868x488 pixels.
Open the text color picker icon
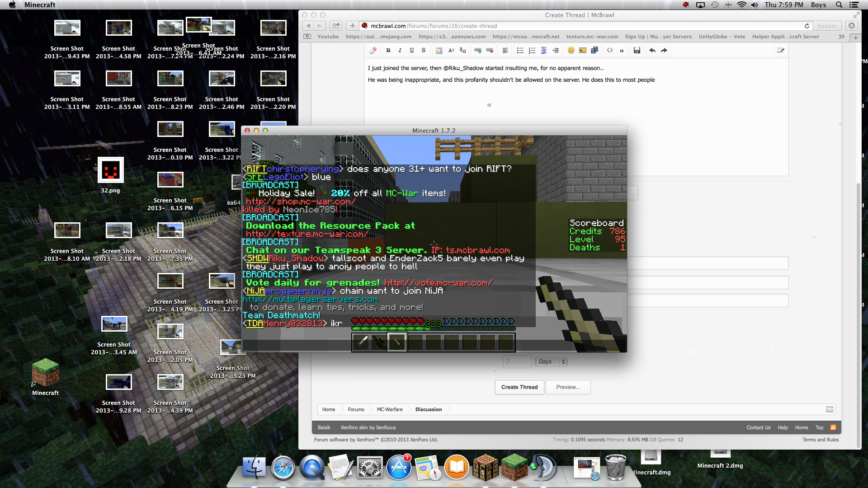point(439,51)
